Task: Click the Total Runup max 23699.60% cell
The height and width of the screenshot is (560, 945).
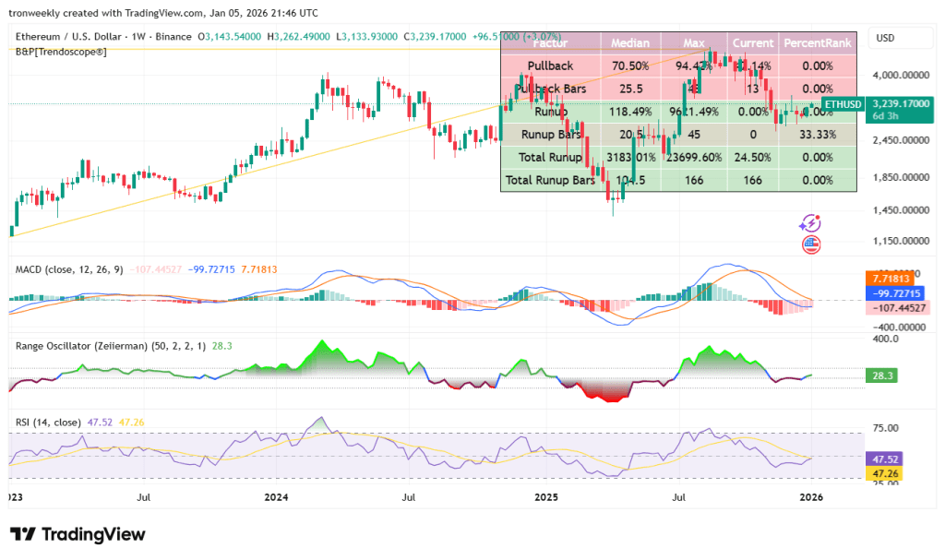Action: [694, 158]
